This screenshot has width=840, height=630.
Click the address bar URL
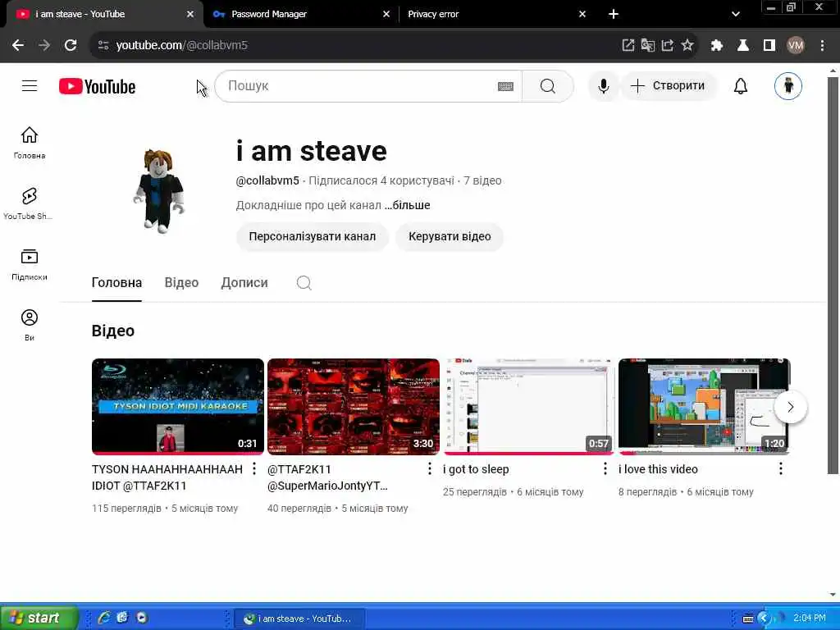tap(181, 46)
